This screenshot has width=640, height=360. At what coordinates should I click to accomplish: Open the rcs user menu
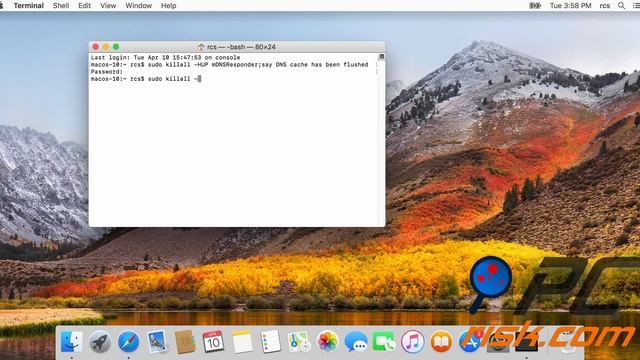(604, 6)
